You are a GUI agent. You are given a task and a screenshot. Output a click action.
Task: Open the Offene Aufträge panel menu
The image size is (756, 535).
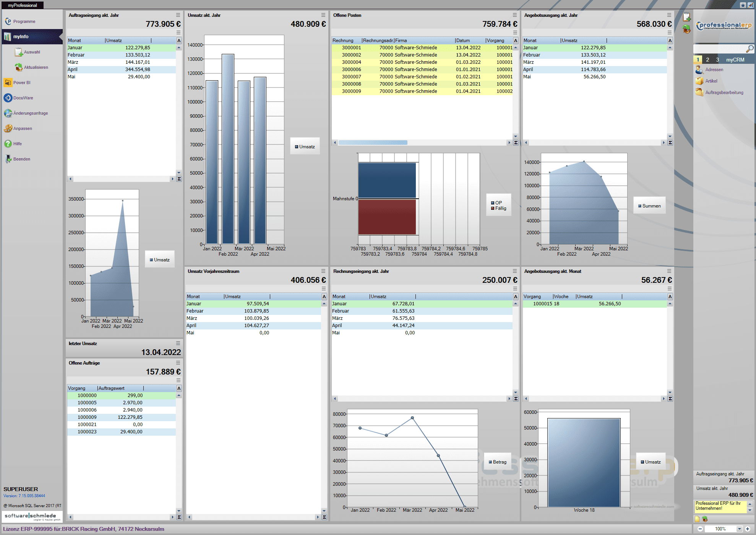pyautogui.click(x=178, y=363)
